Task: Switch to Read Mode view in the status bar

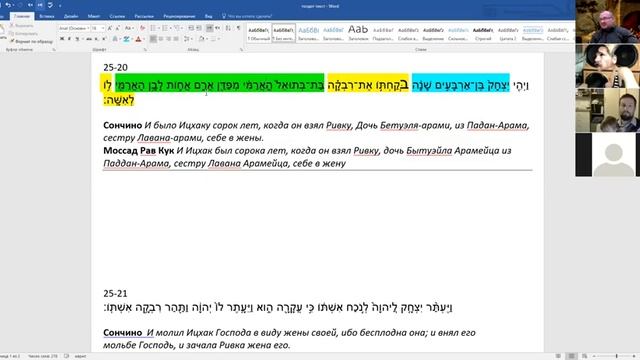Action: coord(558,356)
